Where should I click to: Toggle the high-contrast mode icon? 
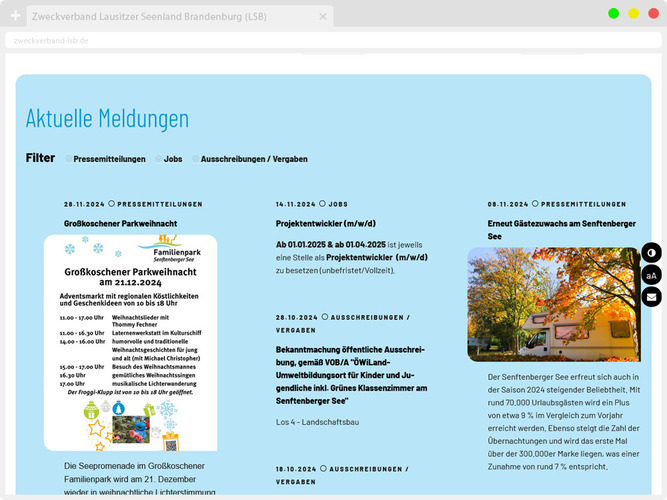[x=651, y=253]
